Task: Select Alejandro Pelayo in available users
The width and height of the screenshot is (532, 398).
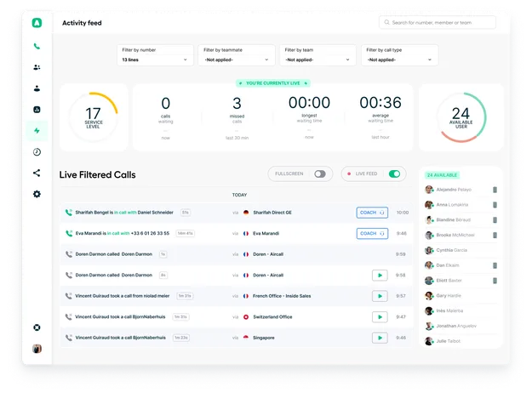Action: pyautogui.click(x=453, y=189)
